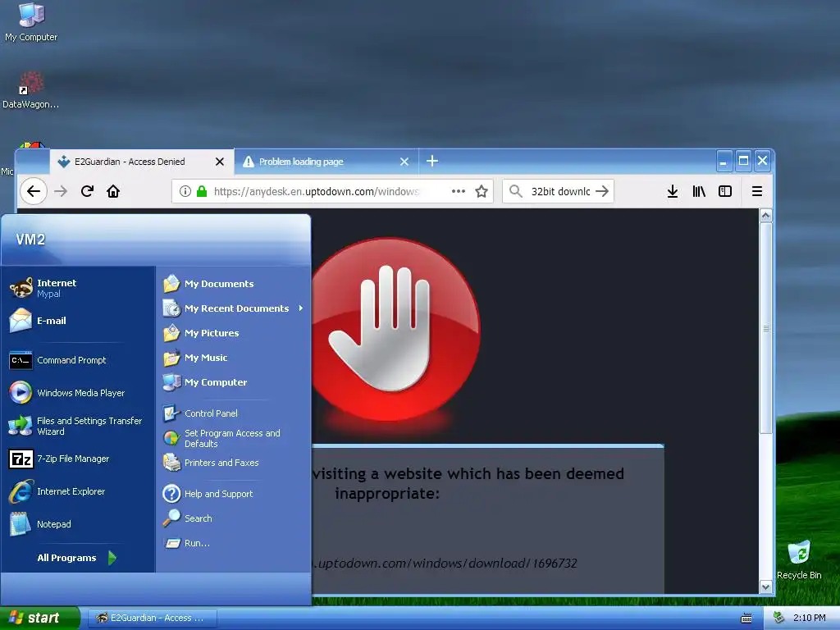Screen dimensions: 840x630
Task: Submit search with the arrow button
Action: [602, 191]
